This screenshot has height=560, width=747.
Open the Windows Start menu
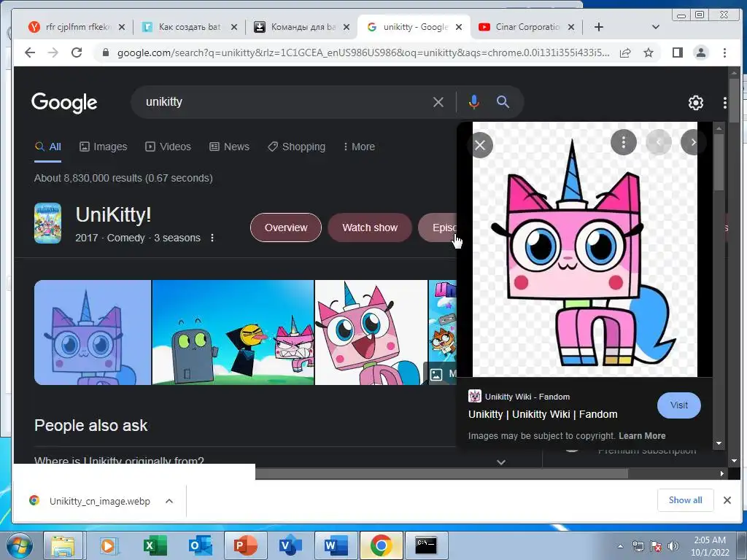coord(18,545)
